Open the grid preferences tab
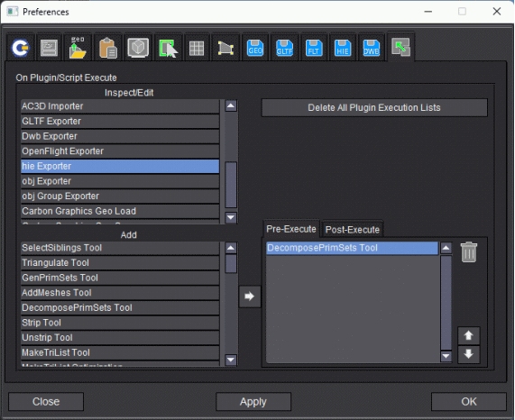 [197, 49]
